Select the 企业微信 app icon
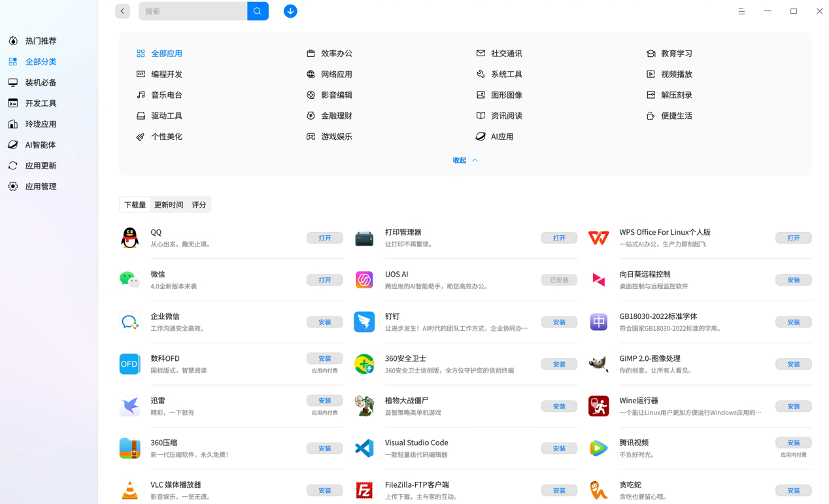This screenshot has height=504, width=829. [129, 322]
